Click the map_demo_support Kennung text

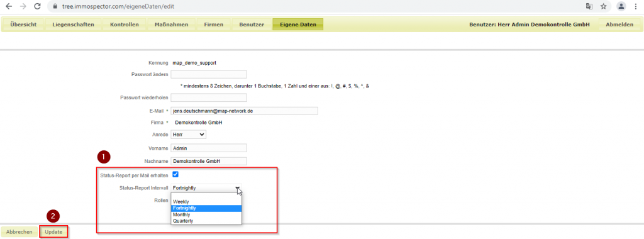(194, 63)
